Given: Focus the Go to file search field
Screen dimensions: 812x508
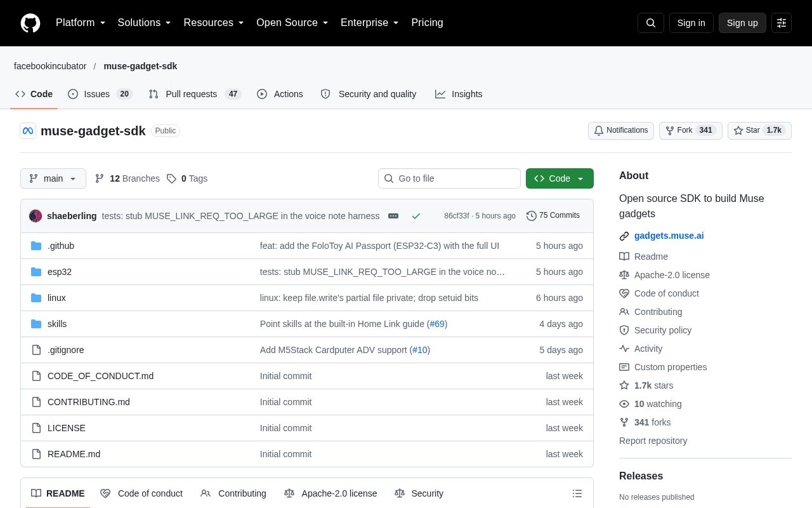Looking at the screenshot, I should click(x=449, y=178).
